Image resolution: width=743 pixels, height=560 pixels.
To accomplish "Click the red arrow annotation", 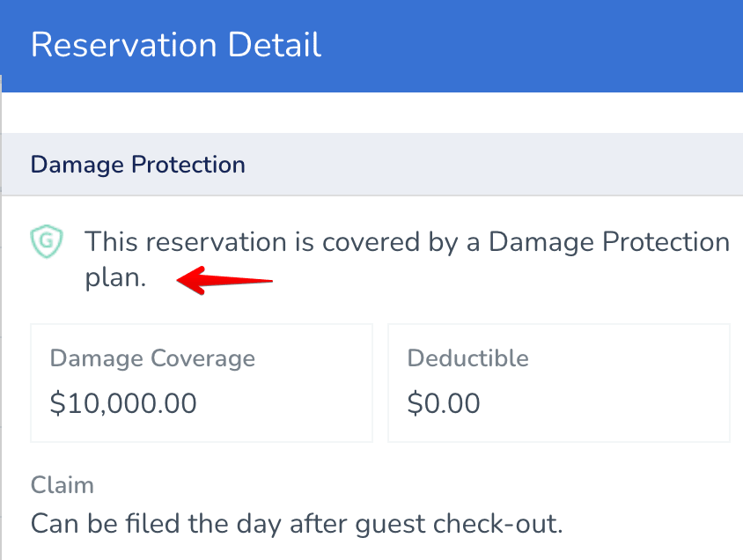I will [224, 281].
